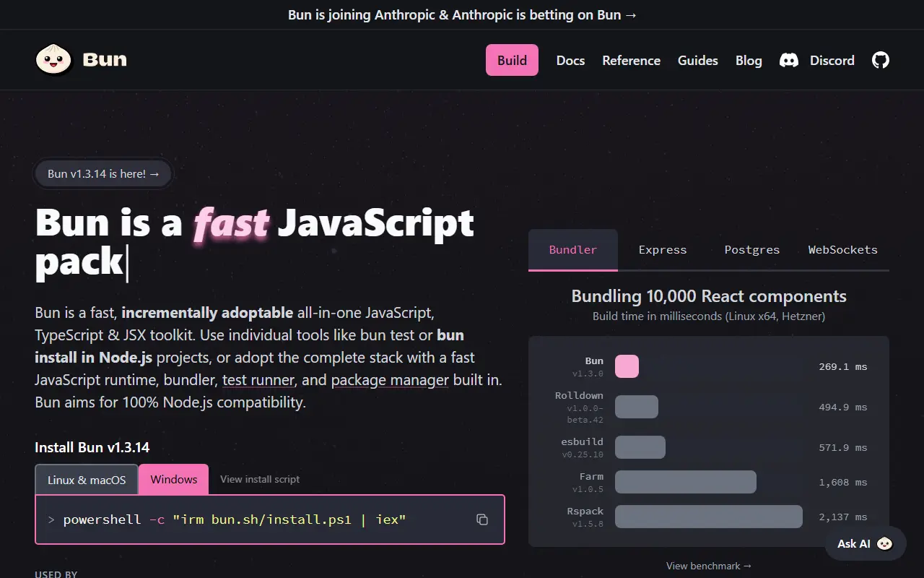Screen dimensions: 924x578
Task: Open the Docs navigation link
Action: click(x=570, y=61)
